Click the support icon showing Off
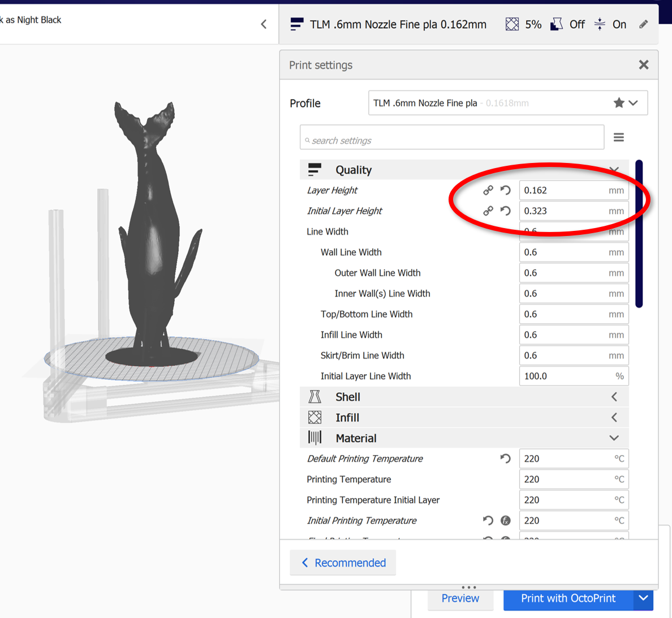The image size is (672, 618). tap(557, 24)
